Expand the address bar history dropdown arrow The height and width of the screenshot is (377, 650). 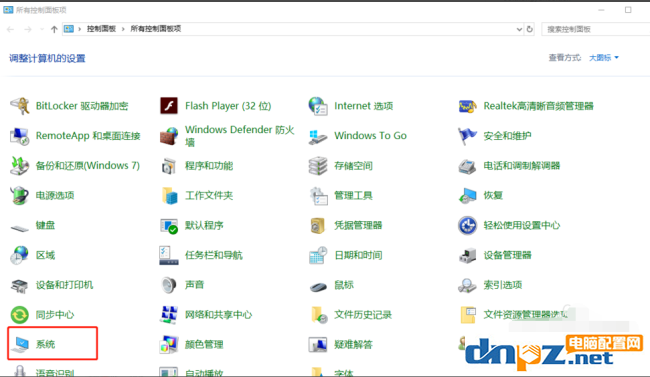coord(519,29)
